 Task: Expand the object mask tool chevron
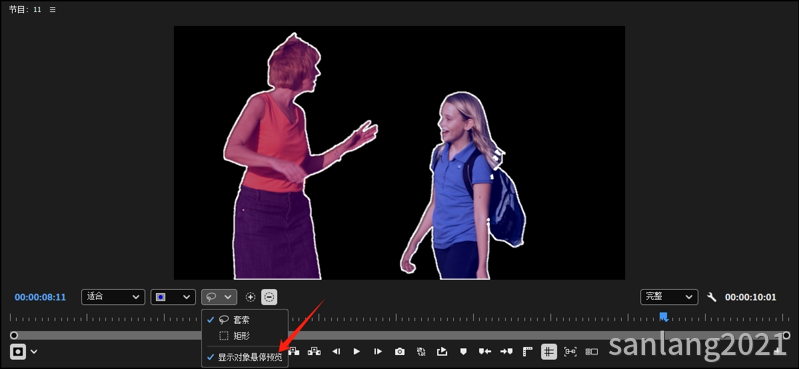(34, 352)
